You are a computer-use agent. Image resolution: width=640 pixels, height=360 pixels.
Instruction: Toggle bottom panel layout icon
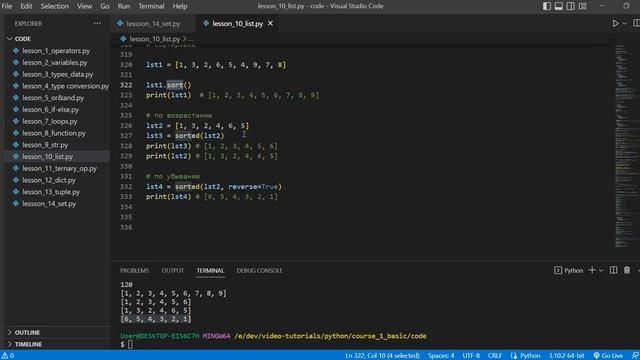[x=559, y=6]
